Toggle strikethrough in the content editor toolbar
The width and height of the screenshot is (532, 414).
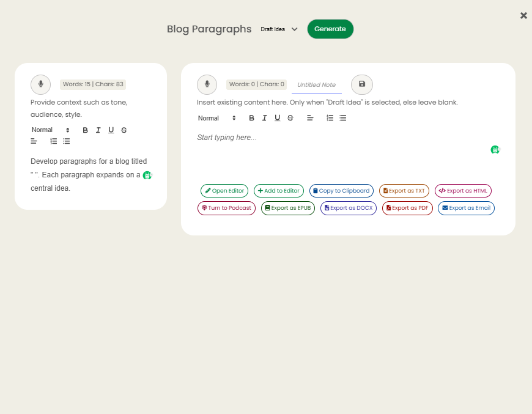pyautogui.click(x=290, y=118)
